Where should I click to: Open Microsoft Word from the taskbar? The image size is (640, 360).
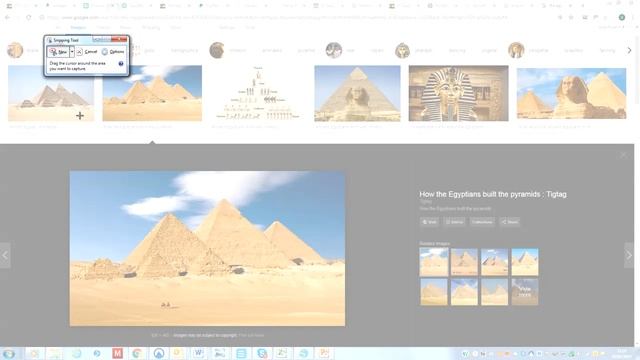(x=198, y=353)
